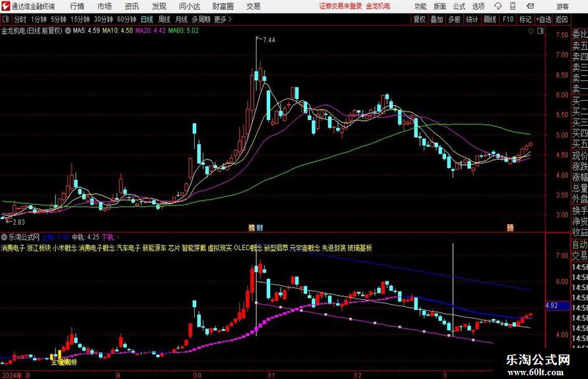
Task: Click the indicator settings icon beside 乐淘公式网
Action: tap(4, 236)
